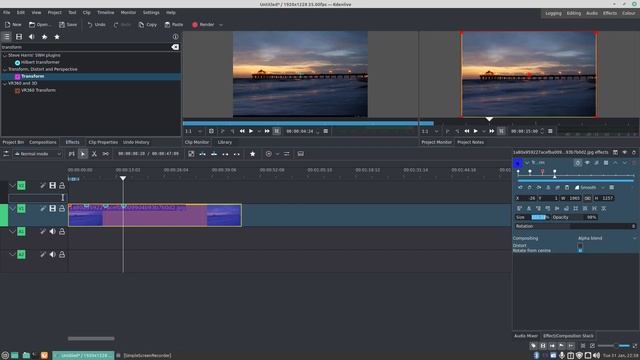Uncheck Rotate from centre checkbox
Image resolution: width=640 pixels, height=360 pixels.
pyautogui.click(x=580, y=250)
